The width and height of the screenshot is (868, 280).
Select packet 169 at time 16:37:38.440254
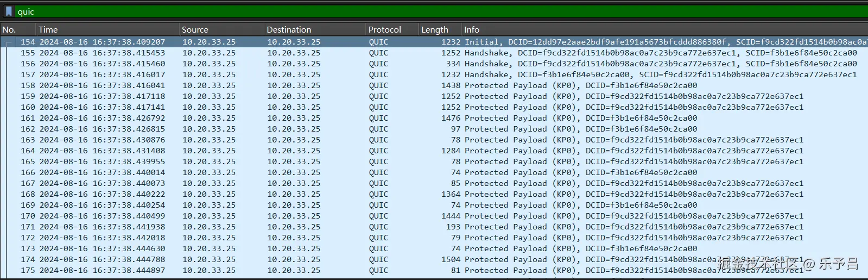tap(434, 205)
